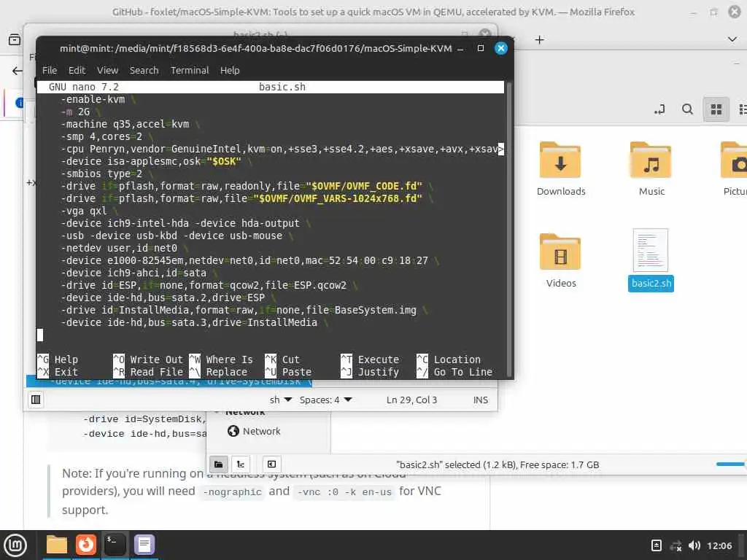Screen dimensions: 747x560
Task: Open the terminal Search menu
Action: [x=144, y=71]
